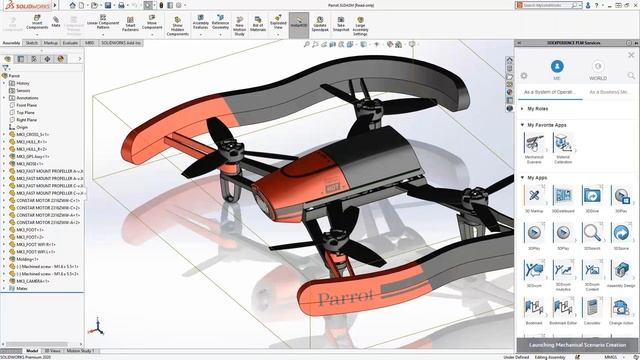Screen dimensions: 640x360
Task: Expand the My Roles section
Action: [522, 109]
